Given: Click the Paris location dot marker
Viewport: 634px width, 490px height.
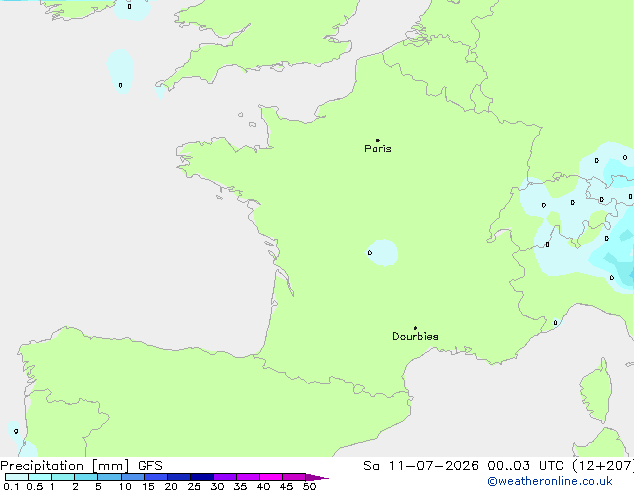Looking at the screenshot, I should tap(378, 140).
